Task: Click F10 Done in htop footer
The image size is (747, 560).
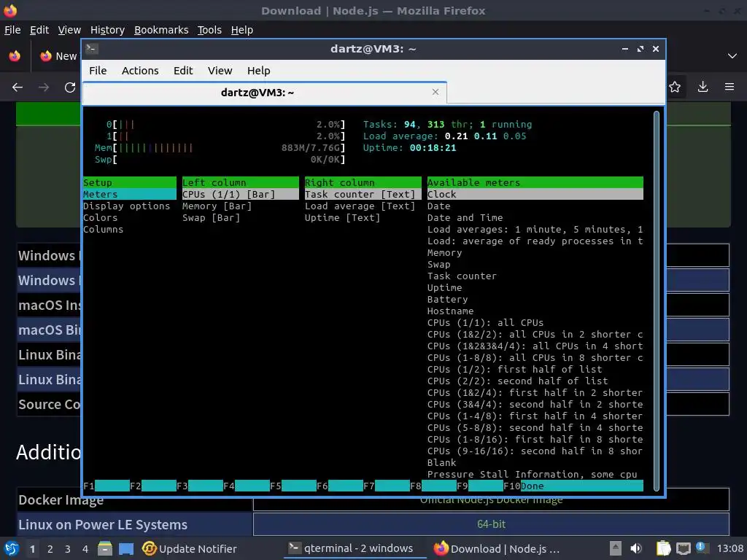Action: point(573,486)
